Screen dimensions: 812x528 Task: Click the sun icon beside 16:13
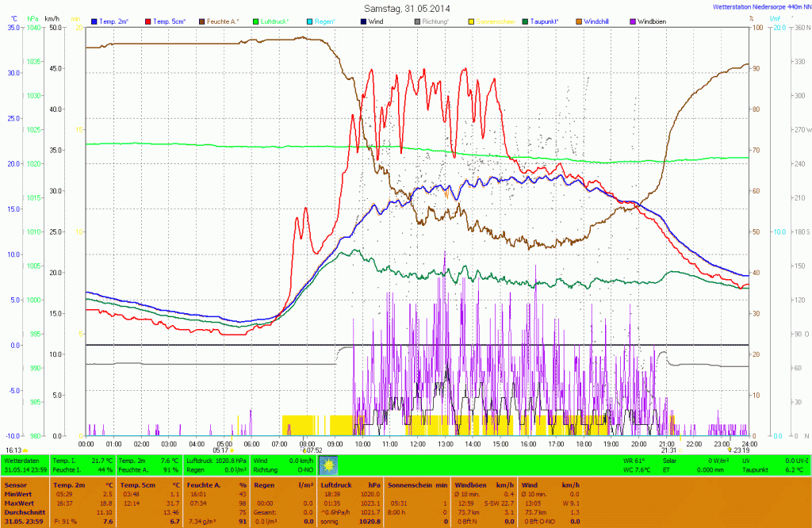(x=26, y=450)
